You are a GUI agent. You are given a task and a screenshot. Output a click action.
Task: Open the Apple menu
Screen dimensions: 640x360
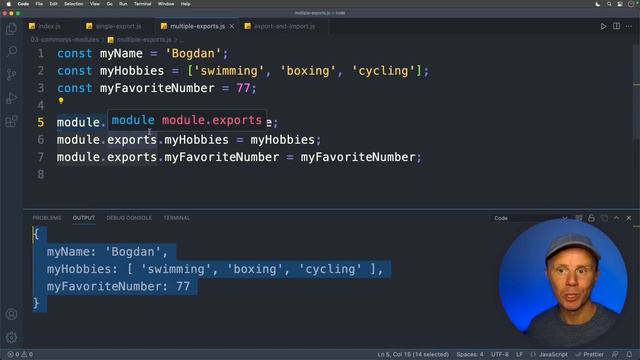pyautogui.click(x=8, y=4)
